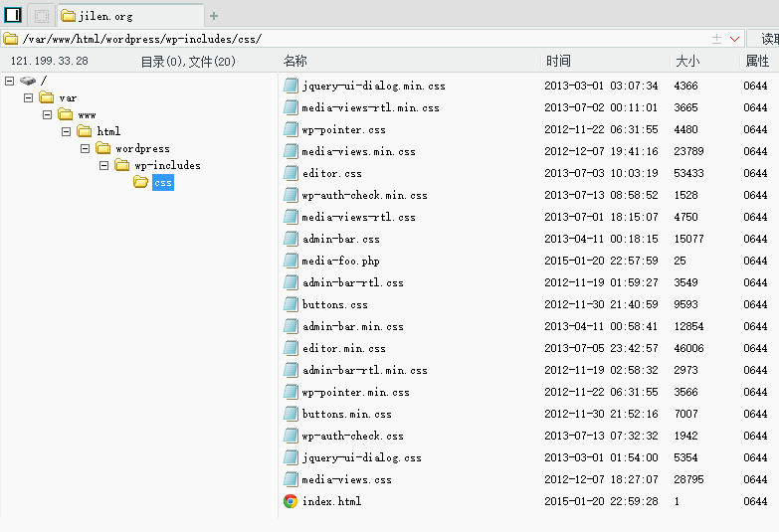
Task: Sort by the 大小 column header
Action: point(687,61)
